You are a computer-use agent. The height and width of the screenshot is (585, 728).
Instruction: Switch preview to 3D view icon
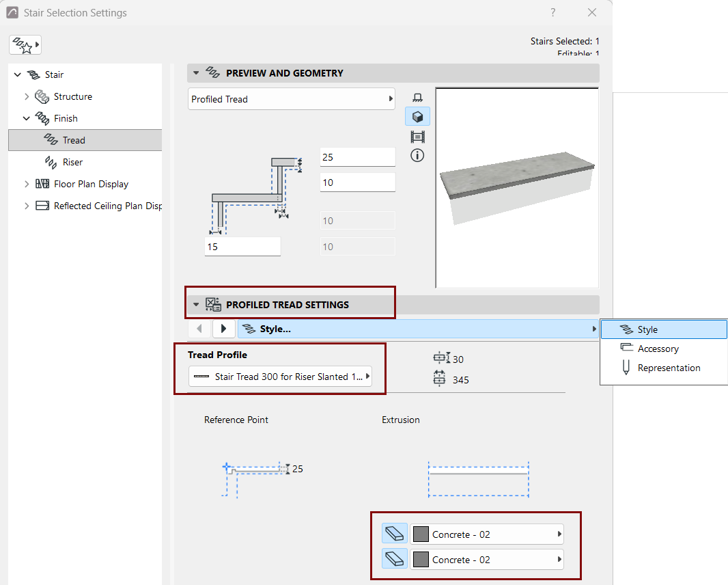(417, 117)
